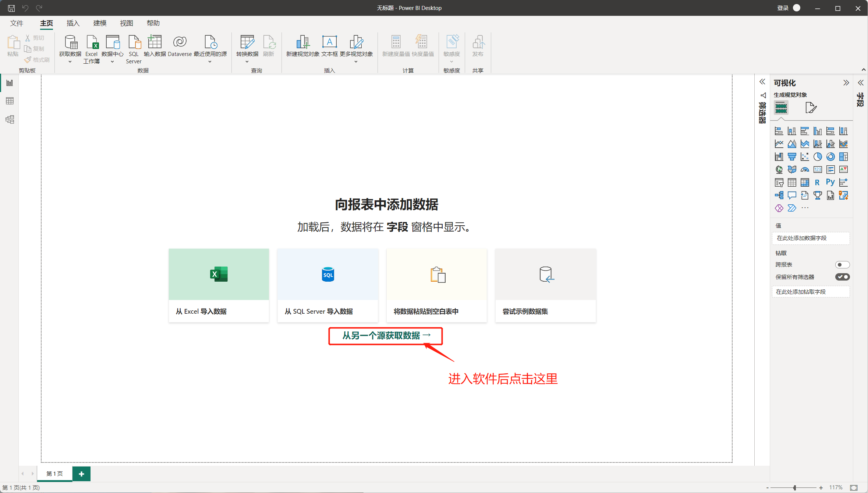This screenshot has height=493, width=868.
Task: Switch to the format visual pane icon
Action: 811,108
